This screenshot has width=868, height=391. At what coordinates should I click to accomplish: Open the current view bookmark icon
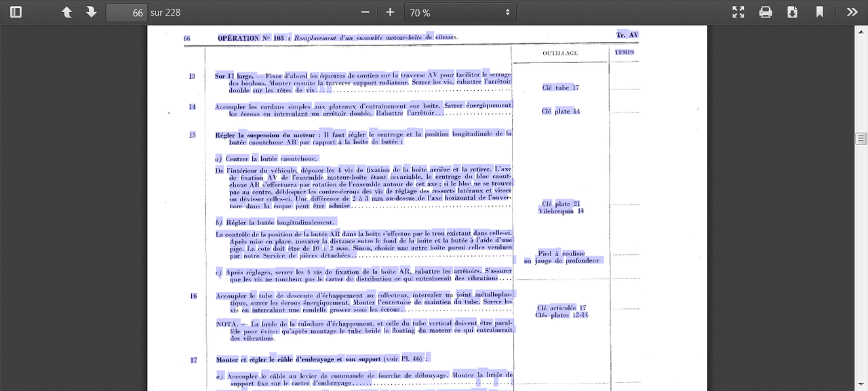(x=819, y=12)
